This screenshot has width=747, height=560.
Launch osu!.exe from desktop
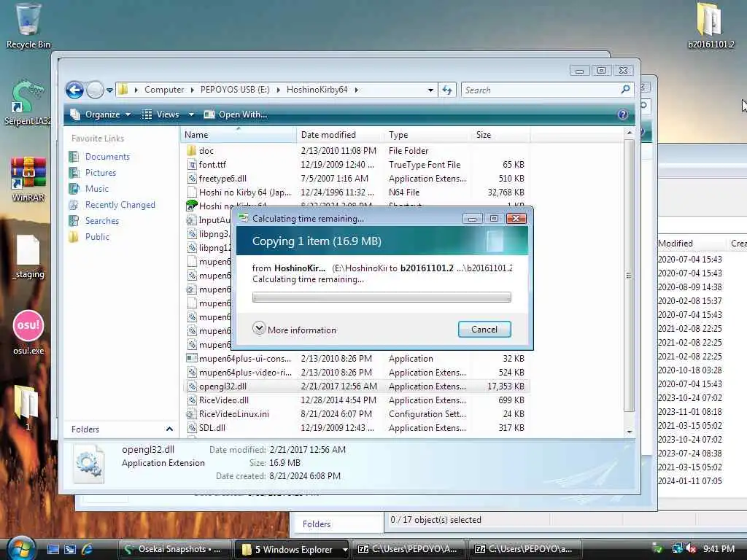(28, 332)
